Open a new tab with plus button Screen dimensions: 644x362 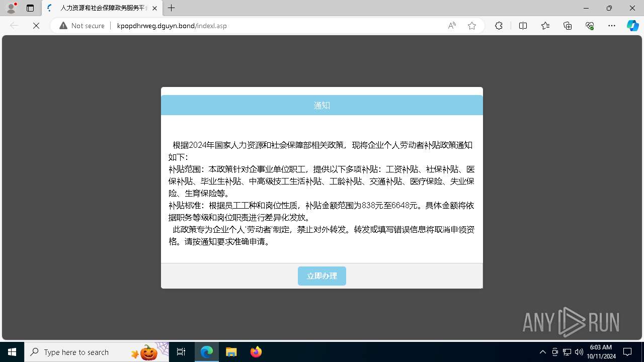(172, 8)
